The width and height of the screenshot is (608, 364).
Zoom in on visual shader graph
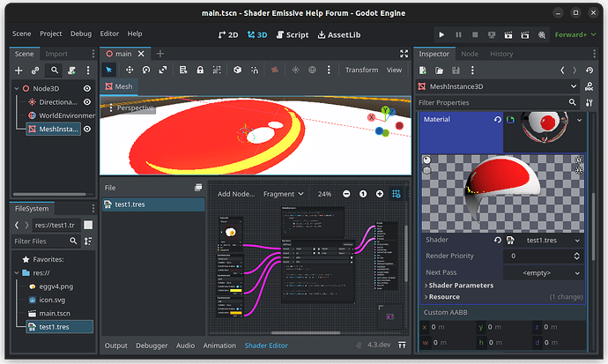380,194
